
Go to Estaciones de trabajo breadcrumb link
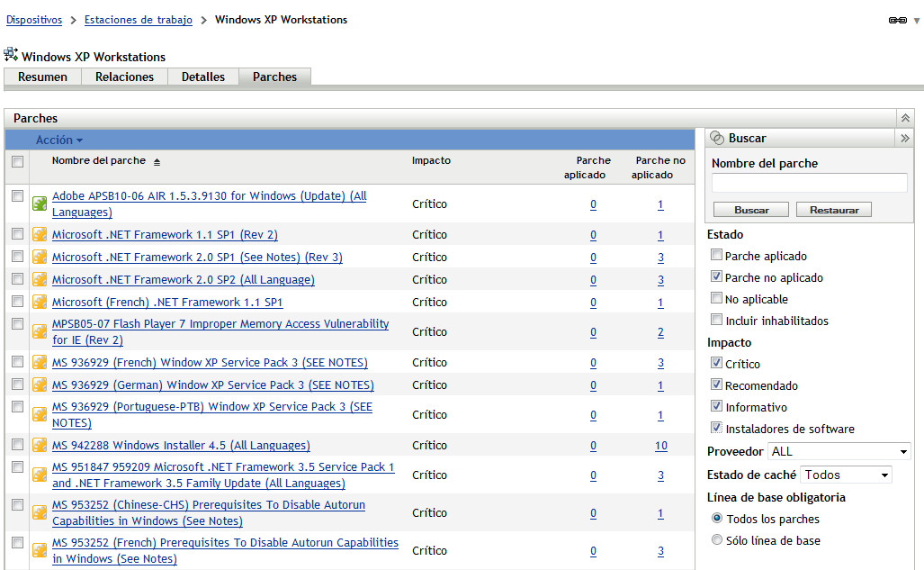[x=138, y=19]
